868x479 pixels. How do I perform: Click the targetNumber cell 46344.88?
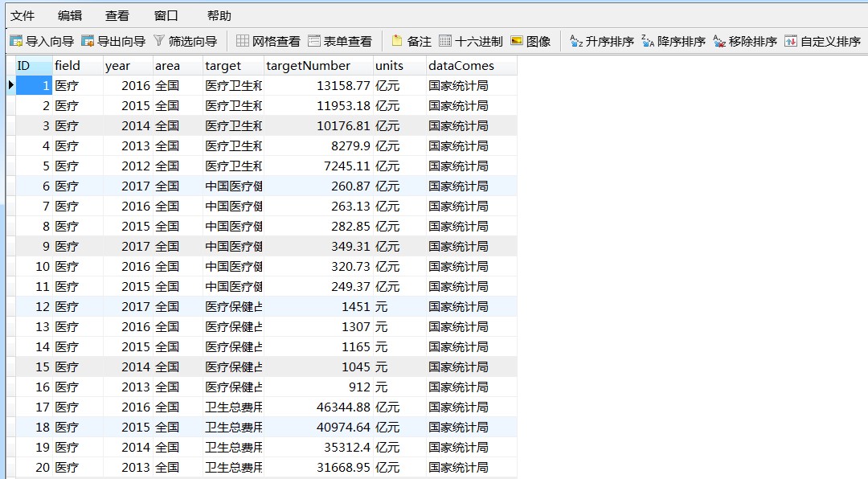(x=319, y=407)
